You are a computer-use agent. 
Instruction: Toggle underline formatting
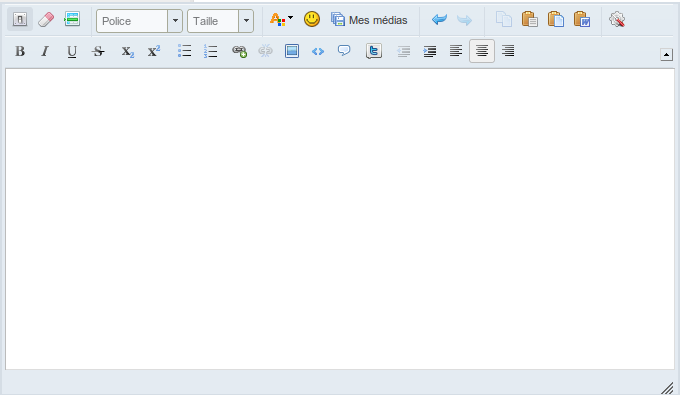click(72, 52)
